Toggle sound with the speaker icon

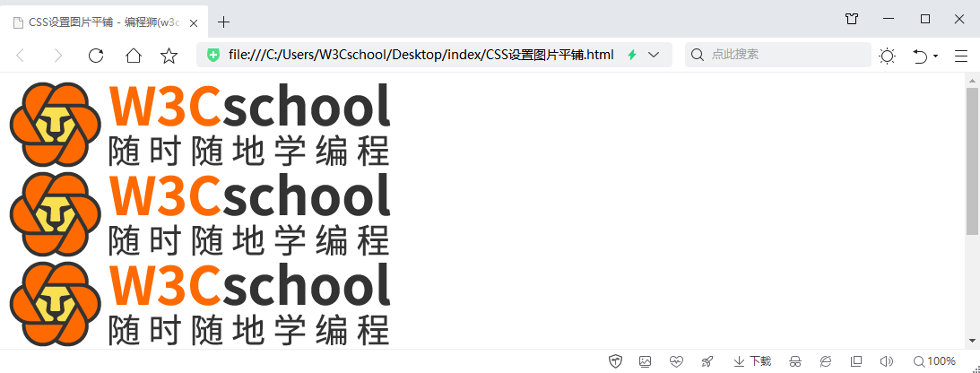[x=886, y=361]
